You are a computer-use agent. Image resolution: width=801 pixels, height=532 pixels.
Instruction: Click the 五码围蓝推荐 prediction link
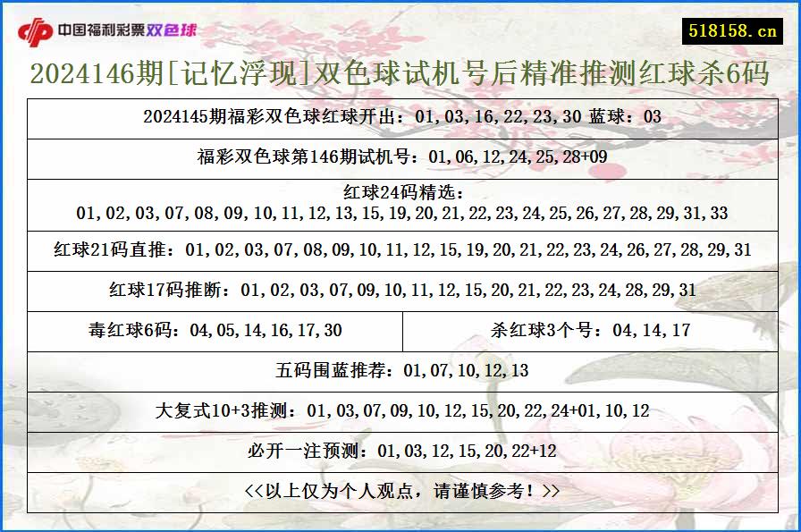400,367
